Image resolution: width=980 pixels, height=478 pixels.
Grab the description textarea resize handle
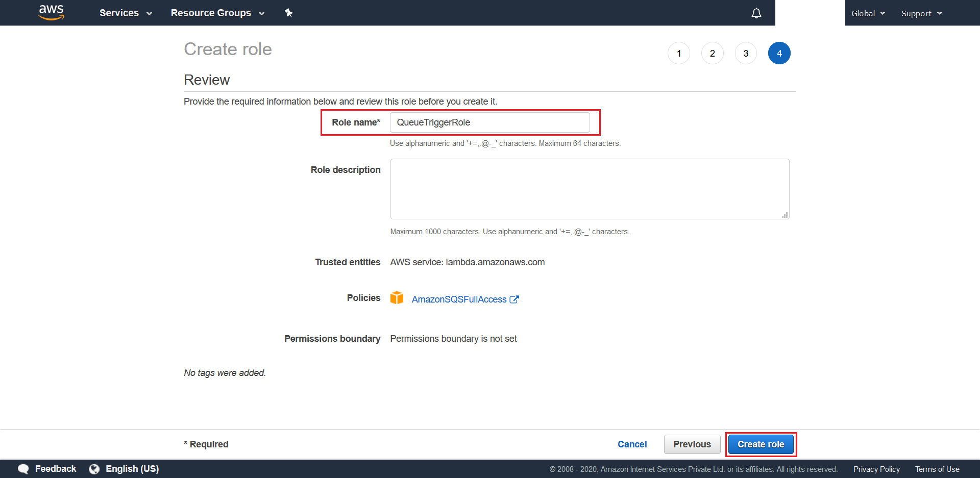tap(785, 215)
